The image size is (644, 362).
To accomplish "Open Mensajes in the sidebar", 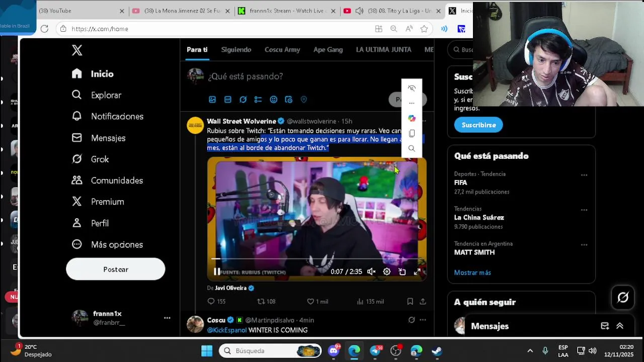I will pos(98,138).
